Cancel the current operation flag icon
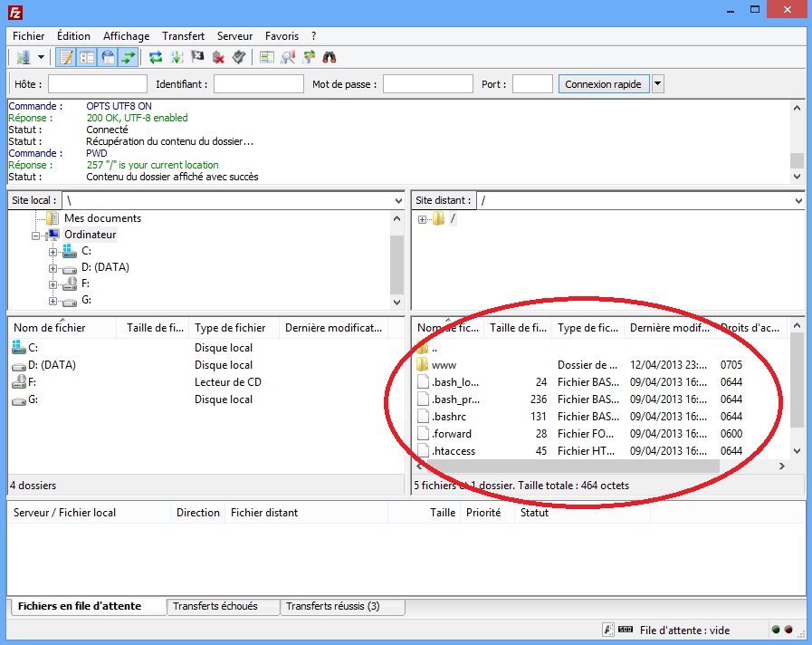This screenshot has height=645, width=812. tap(197, 57)
